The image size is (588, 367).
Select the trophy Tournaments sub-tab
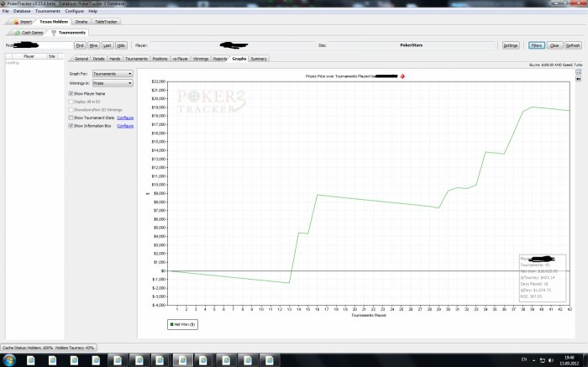(x=68, y=33)
